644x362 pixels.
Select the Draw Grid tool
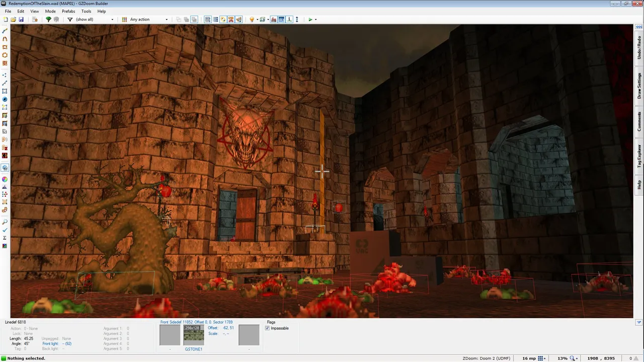coord(5,63)
